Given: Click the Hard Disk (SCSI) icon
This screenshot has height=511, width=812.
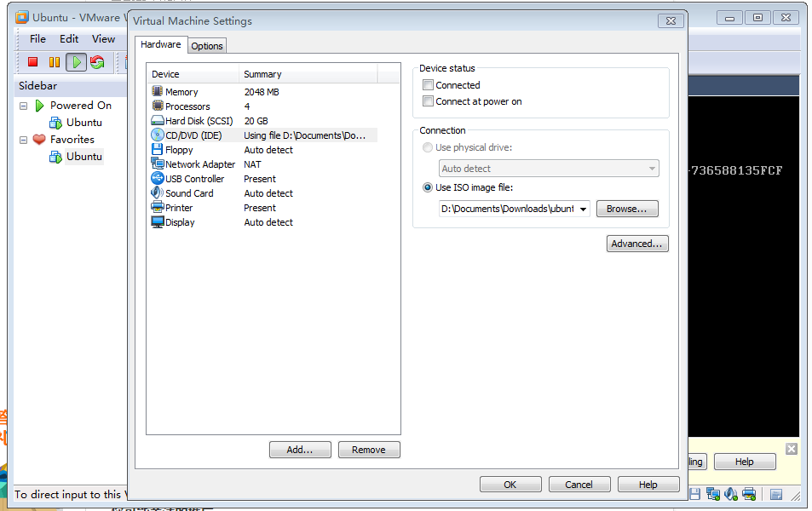Looking at the screenshot, I should [x=158, y=121].
